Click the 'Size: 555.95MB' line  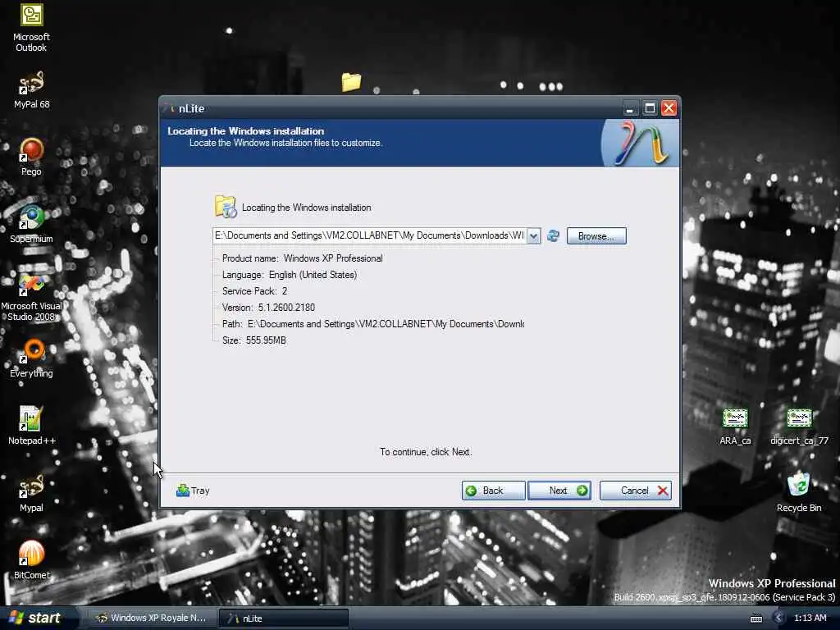[254, 340]
